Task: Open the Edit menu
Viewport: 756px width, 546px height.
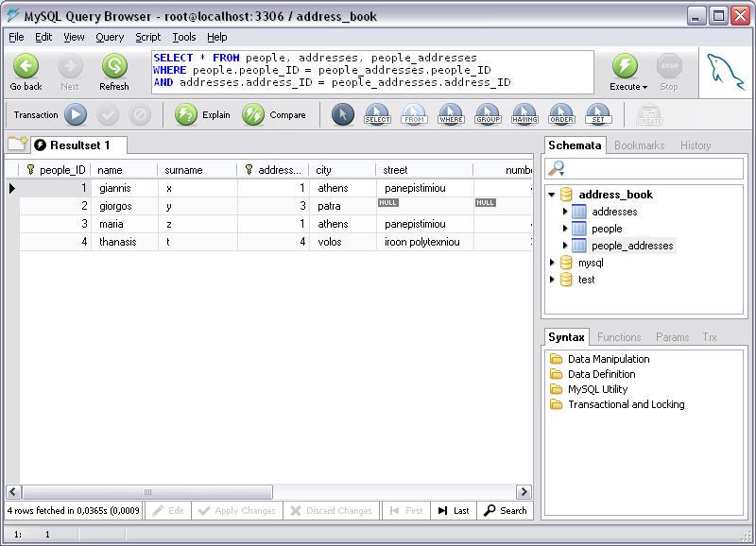Action: pyautogui.click(x=43, y=37)
